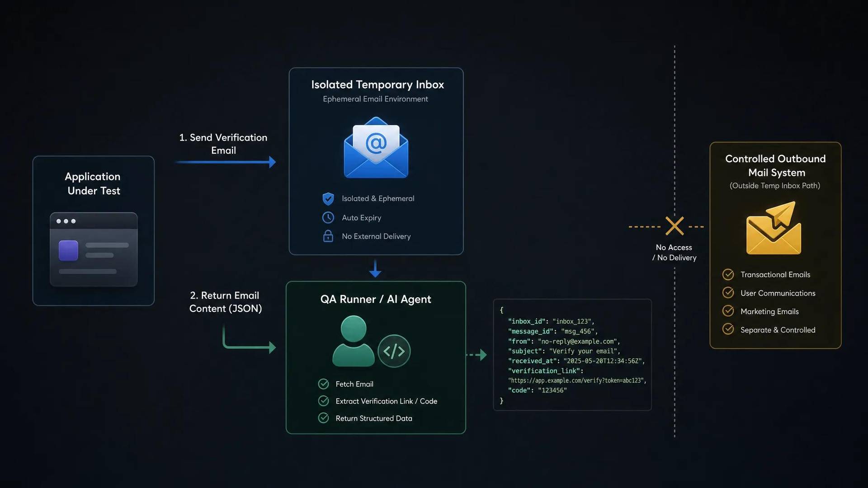Click the "from": "no-reply@example.com" JSON line

click(564, 341)
